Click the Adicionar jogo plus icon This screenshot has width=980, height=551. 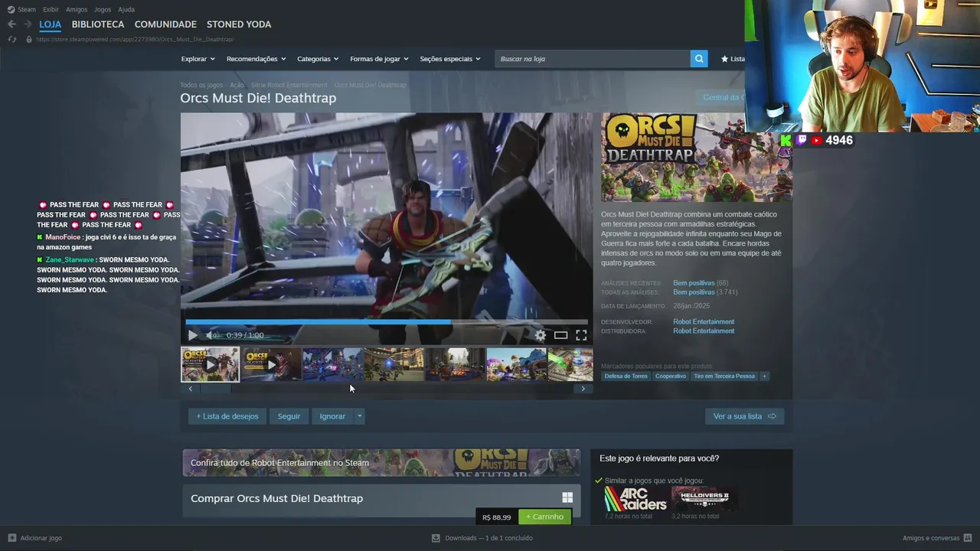(x=11, y=538)
